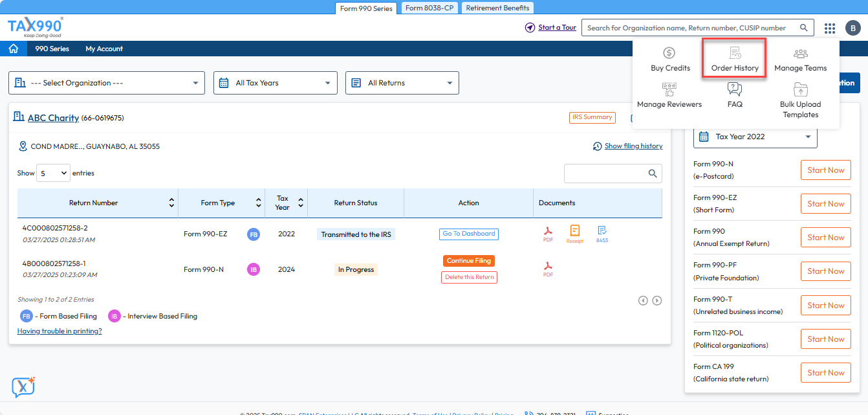The width and height of the screenshot is (868, 415).
Task: Open the user profile avatar B
Action: [x=853, y=28]
